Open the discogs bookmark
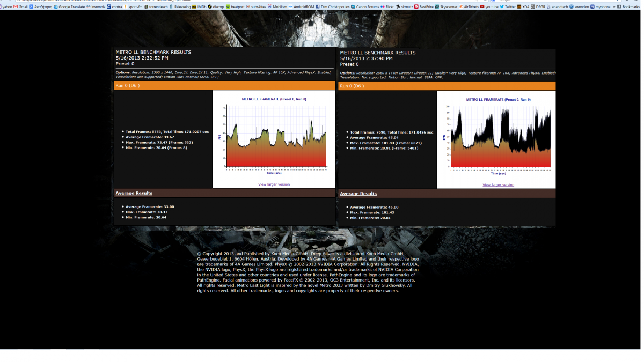The height and width of the screenshot is (362, 644). (x=216, y=7)
